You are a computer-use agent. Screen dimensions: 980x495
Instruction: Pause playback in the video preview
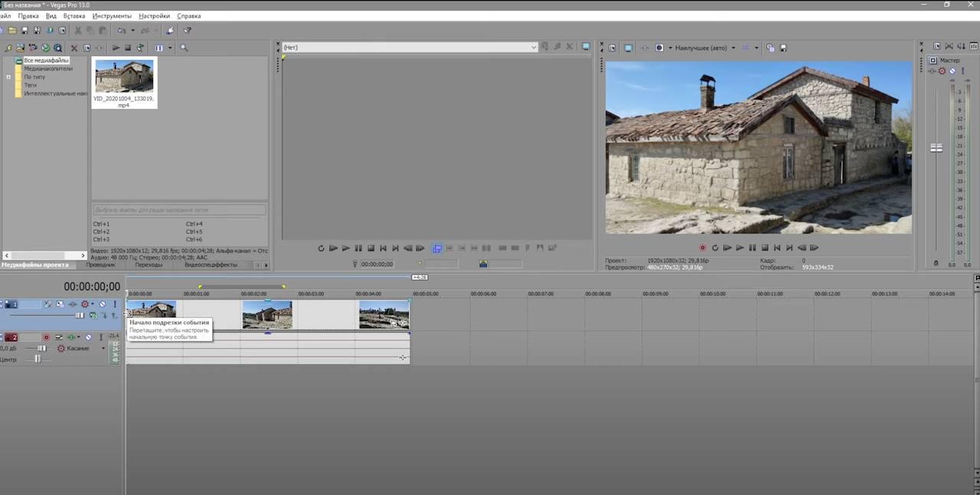coord(753,247)
